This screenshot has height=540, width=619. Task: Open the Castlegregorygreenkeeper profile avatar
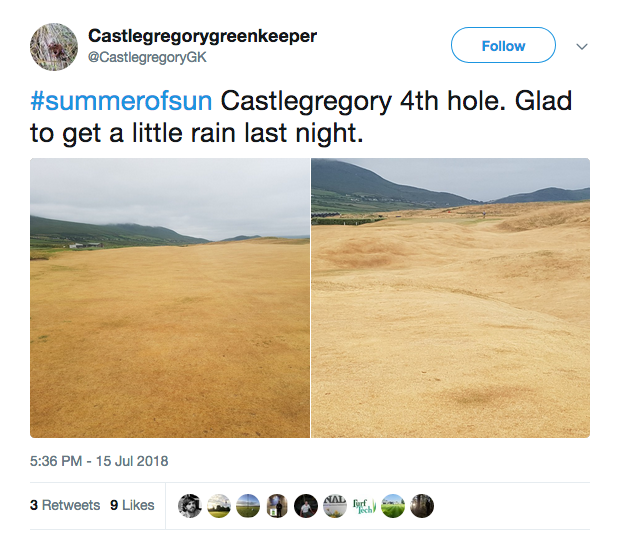[54, 47]
